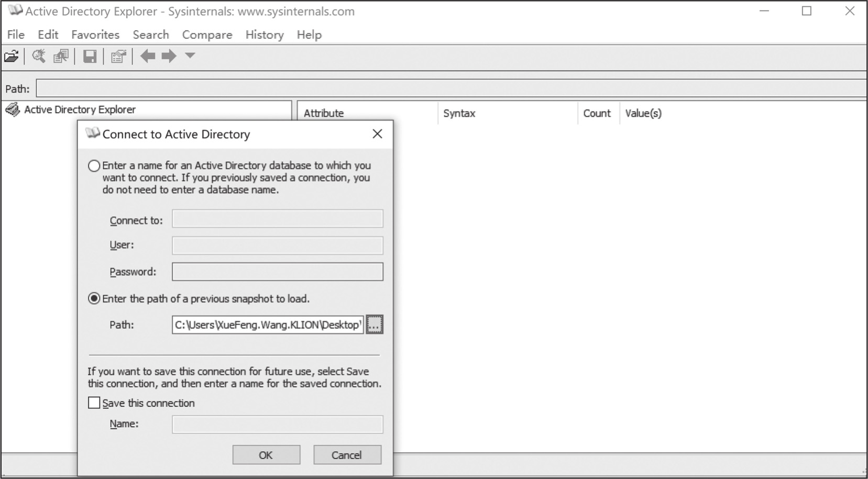Select the Active Directory database connection radio button
The width and height of the screenshot is (868, 479).
pos(94,166)
